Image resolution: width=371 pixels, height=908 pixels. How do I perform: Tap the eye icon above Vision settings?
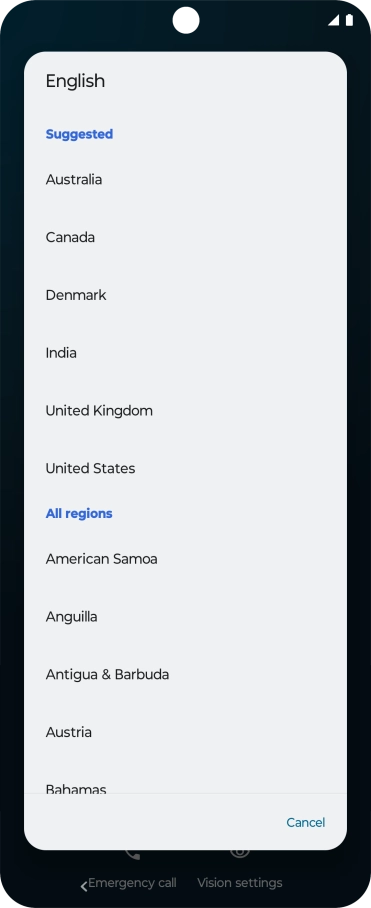(x=240, y=854)
